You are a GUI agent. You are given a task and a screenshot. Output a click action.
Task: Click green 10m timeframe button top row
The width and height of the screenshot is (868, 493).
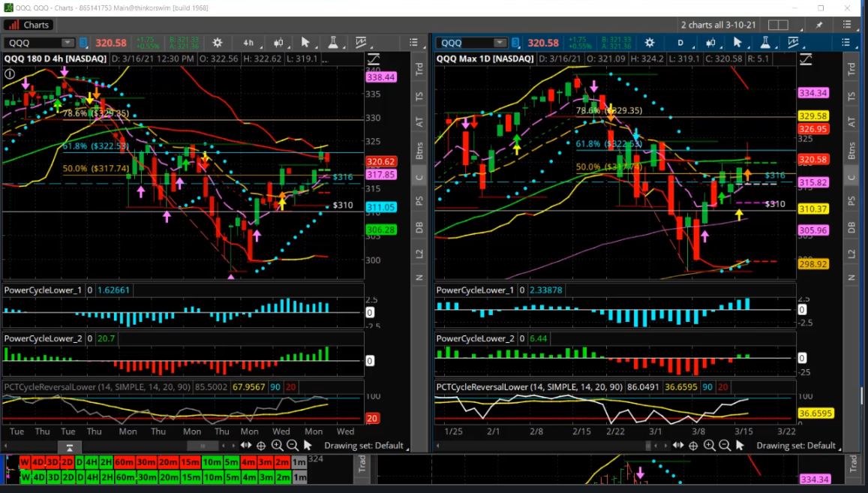[212, 462]
